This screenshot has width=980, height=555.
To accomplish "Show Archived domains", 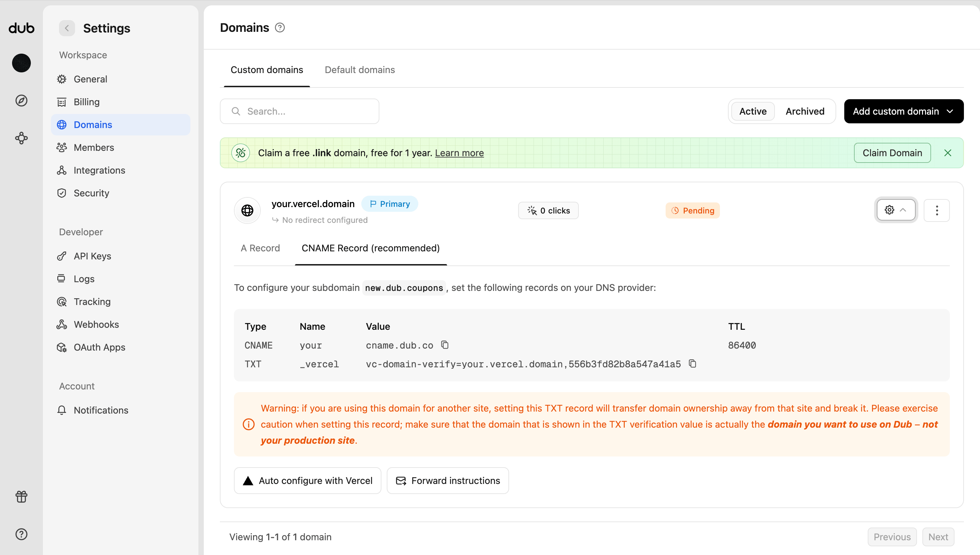I will pos(805,111).
